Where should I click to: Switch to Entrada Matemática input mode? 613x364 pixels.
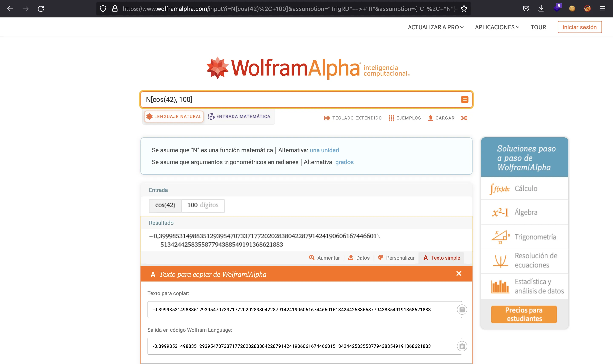(x=239, y=117)
